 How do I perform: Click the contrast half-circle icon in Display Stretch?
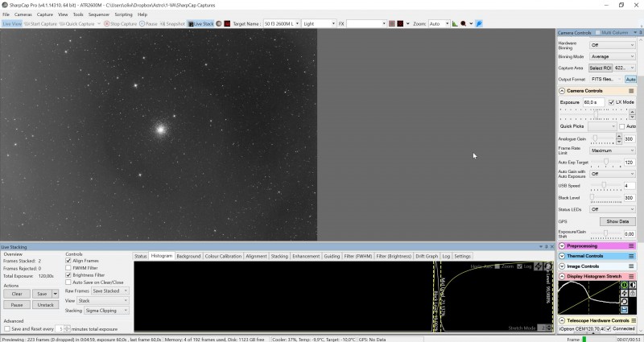633,286
